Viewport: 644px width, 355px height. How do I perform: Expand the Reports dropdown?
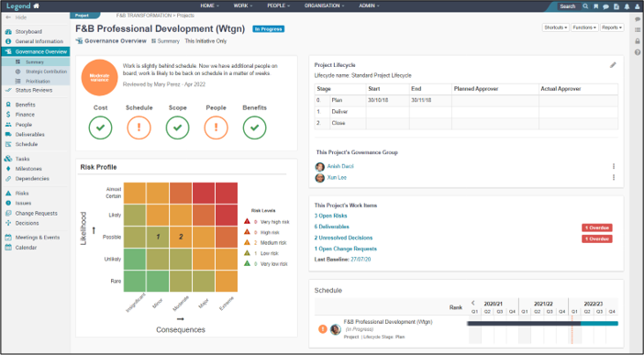(612, 28)
